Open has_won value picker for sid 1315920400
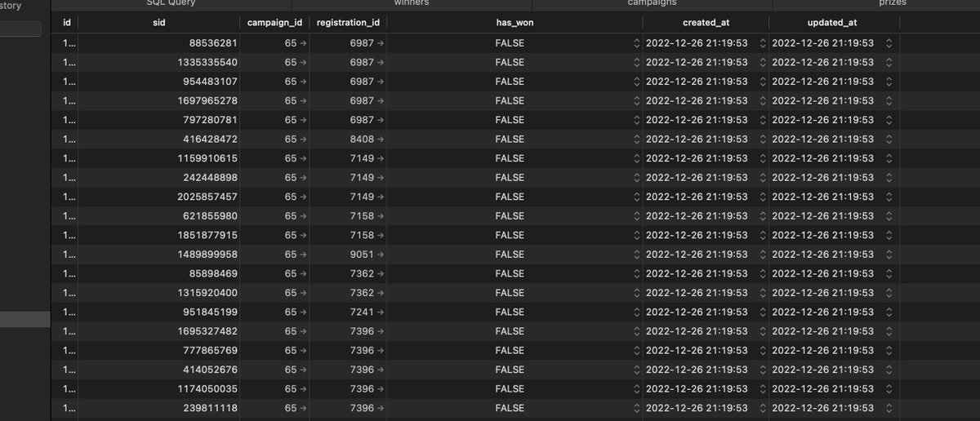The height and width of the screenshot is (421, 980). [637, 293]
